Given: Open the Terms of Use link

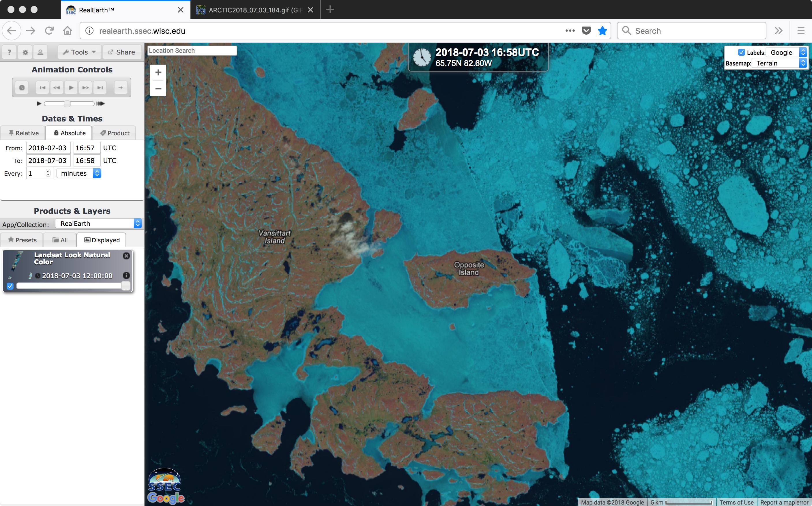Looking at the screenshot, I should 736,502.
